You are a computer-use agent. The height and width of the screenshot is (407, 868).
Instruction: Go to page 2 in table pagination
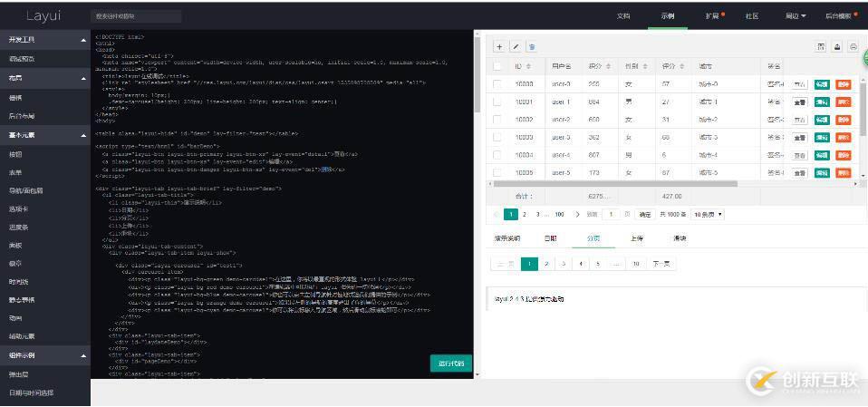[x=525, y=214]
